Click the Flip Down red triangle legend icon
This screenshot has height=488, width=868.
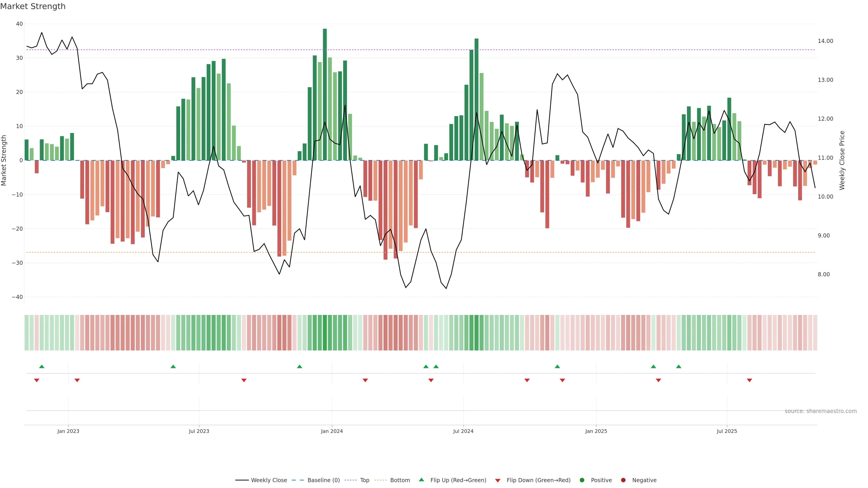pos(498,481)
